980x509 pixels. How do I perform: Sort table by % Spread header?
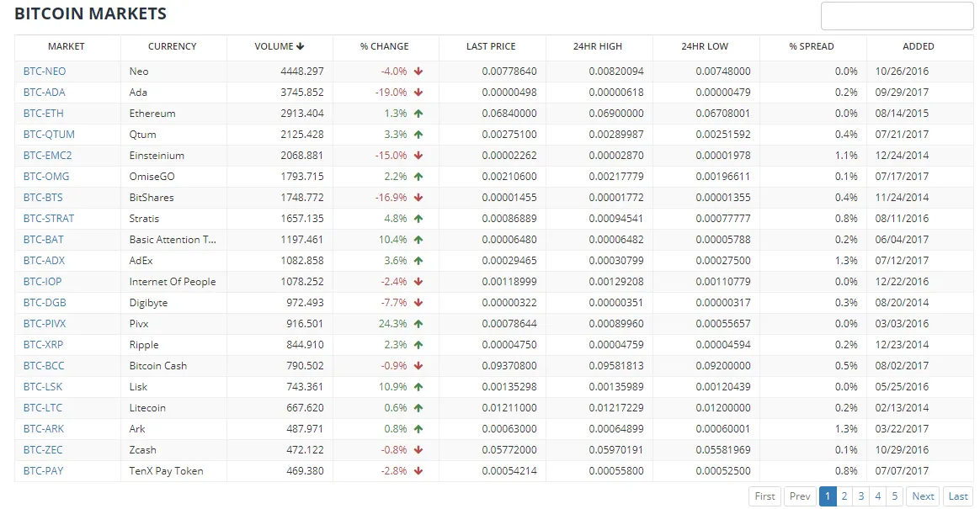pyautogui.click(x=812, y=46)
